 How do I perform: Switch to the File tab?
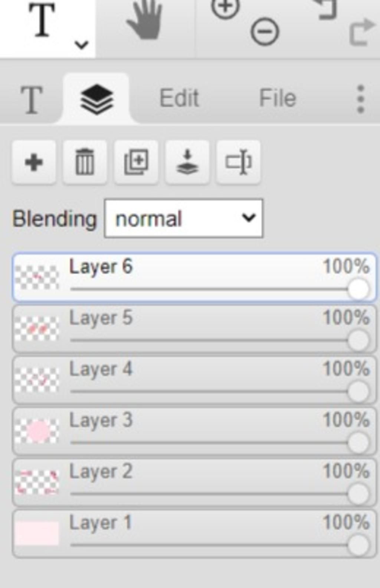tap(278, 99)
